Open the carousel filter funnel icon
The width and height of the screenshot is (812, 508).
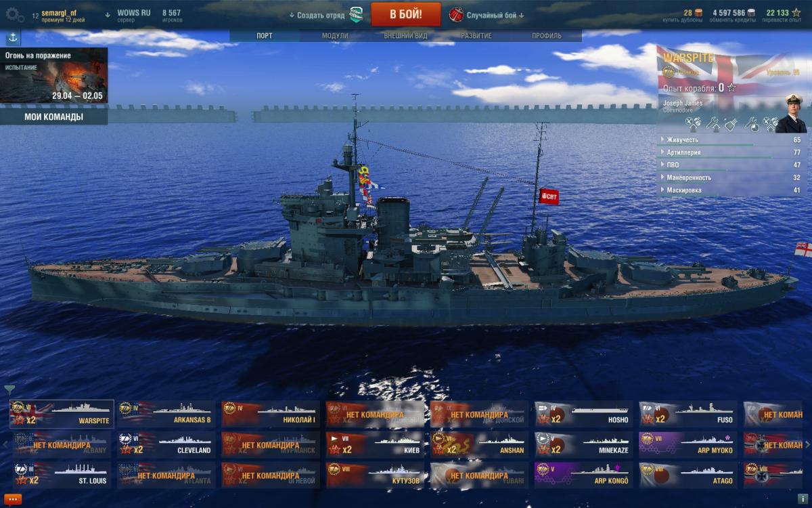click(9, 389)
